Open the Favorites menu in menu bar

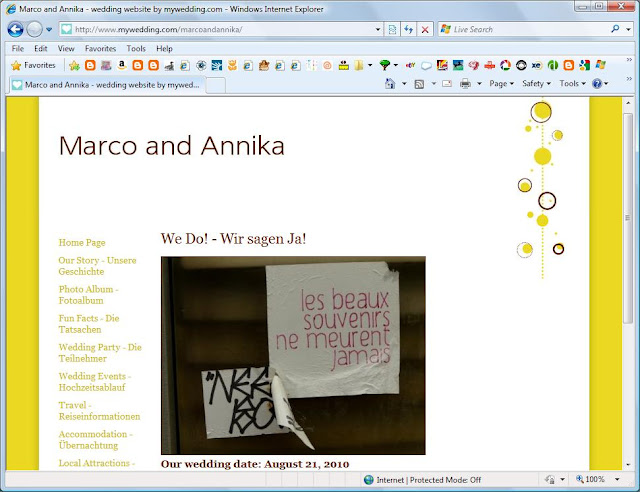(x=100, y=49)
